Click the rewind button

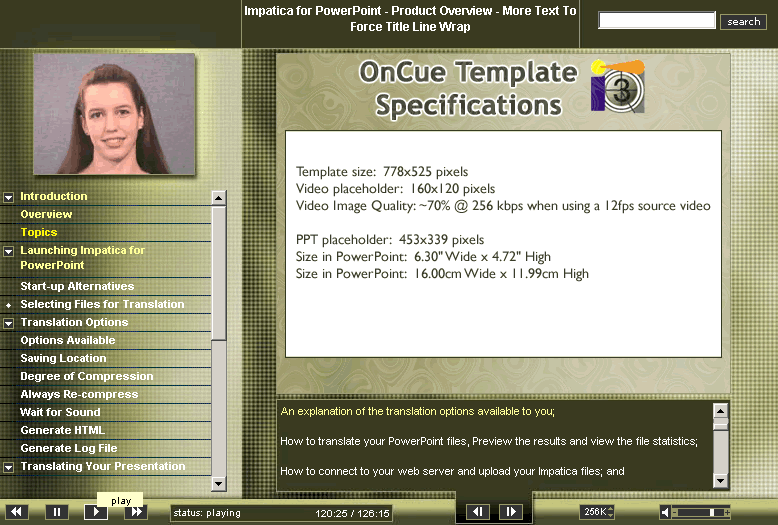click(16, 512)
